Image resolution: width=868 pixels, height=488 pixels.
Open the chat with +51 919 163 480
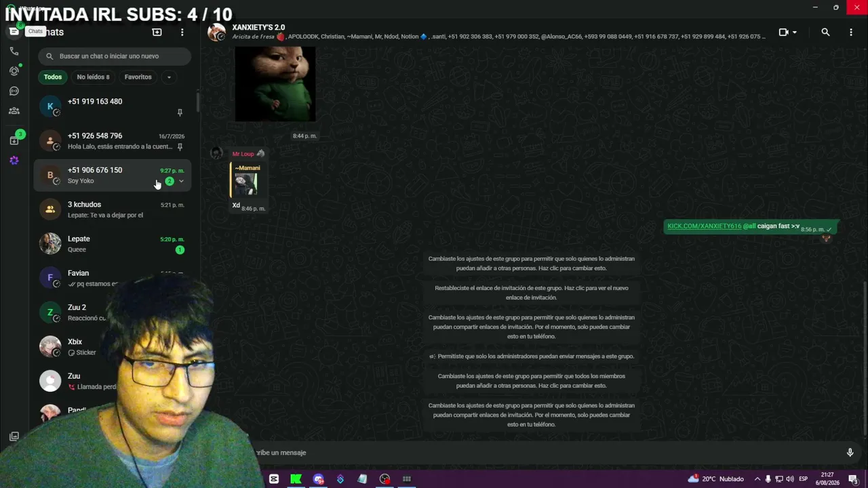click(x=113, y=106)
